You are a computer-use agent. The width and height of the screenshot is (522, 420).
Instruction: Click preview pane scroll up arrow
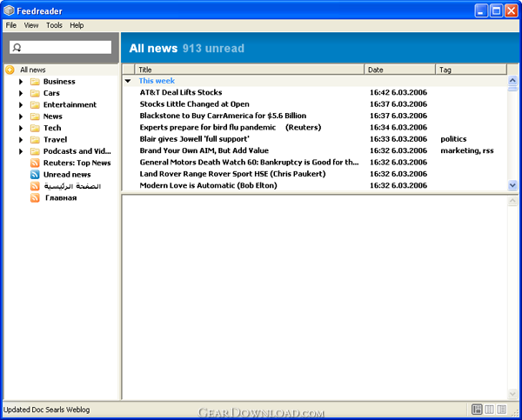[512, 201]
